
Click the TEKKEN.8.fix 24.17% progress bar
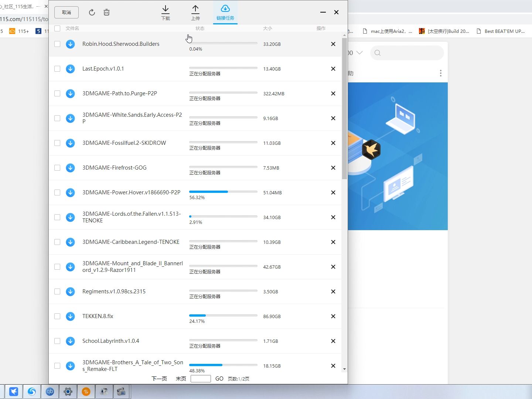223,316
